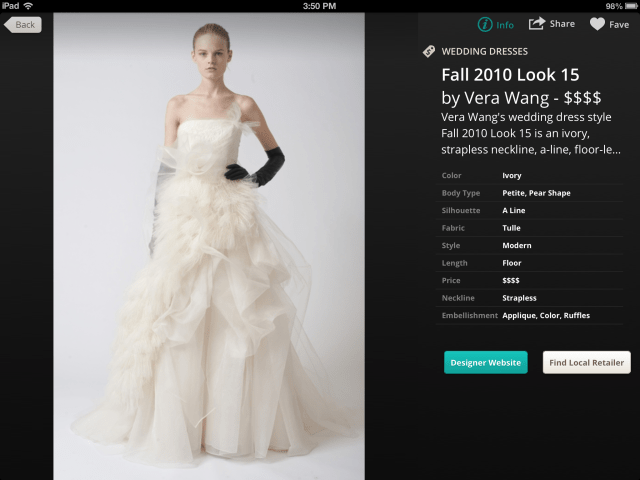
Task: Tap the Fabric row label
Action: click(x=453, y=228)
